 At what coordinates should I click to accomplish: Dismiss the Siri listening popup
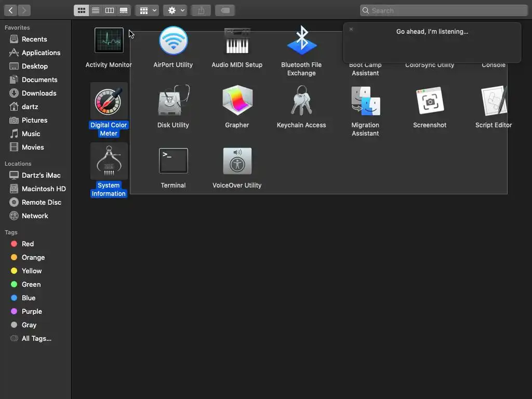pos(351,29)
